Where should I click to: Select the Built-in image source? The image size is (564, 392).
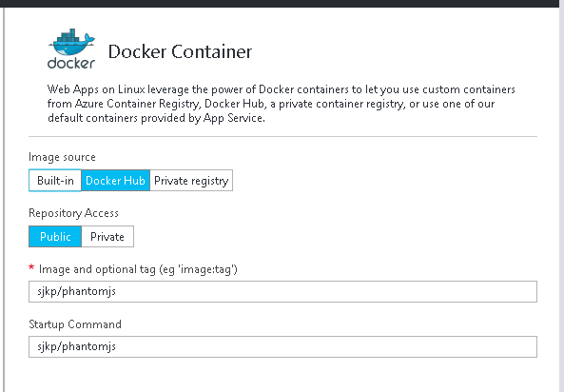55,181
